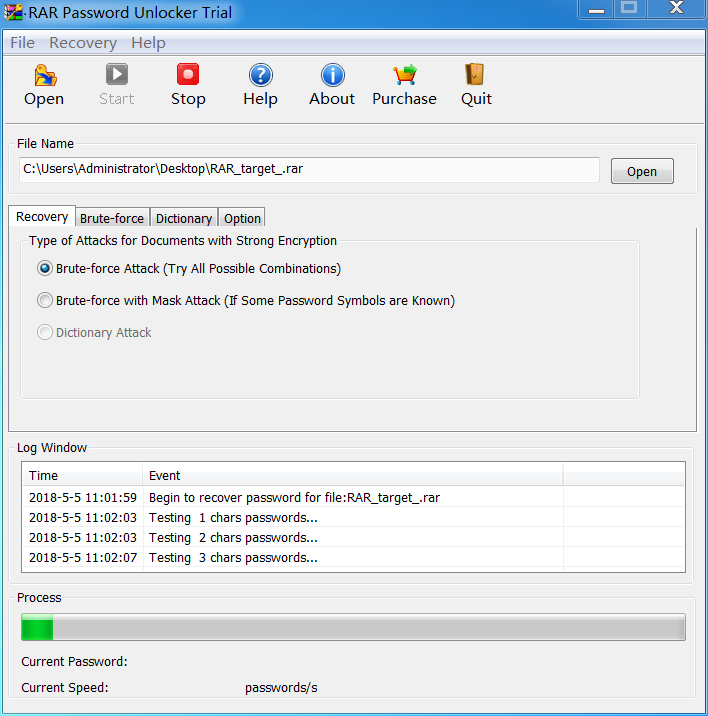Click the Start toolbar play icon

pos(117,74)
